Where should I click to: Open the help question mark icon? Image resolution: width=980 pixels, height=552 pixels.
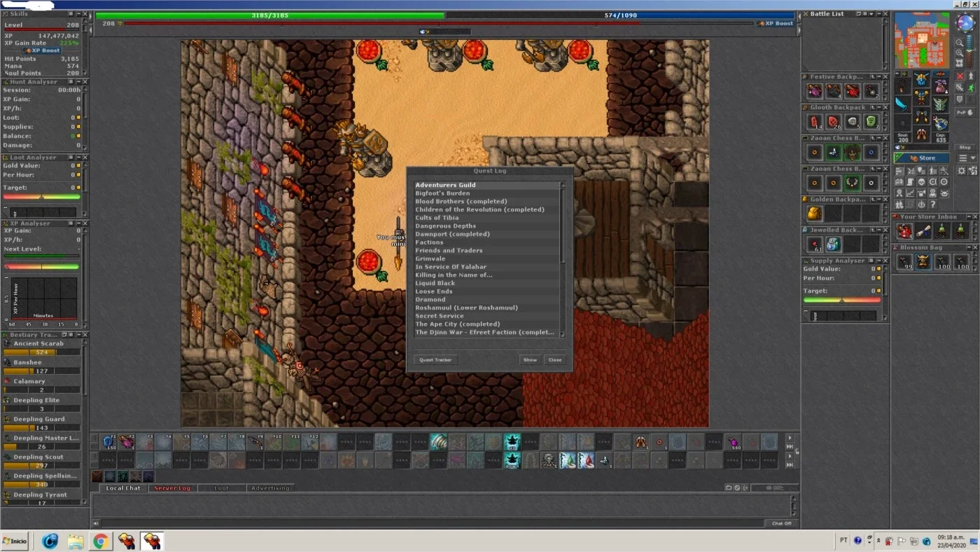(x=932, y=205)
